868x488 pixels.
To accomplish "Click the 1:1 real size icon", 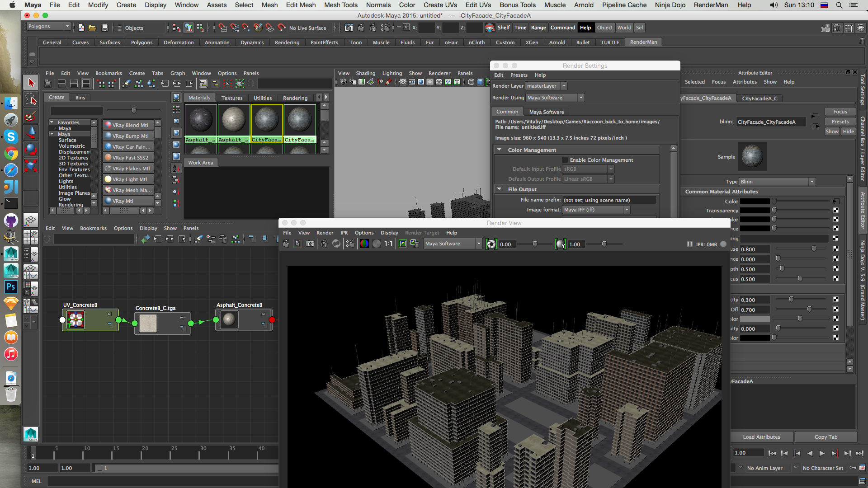I will (388, 244).
